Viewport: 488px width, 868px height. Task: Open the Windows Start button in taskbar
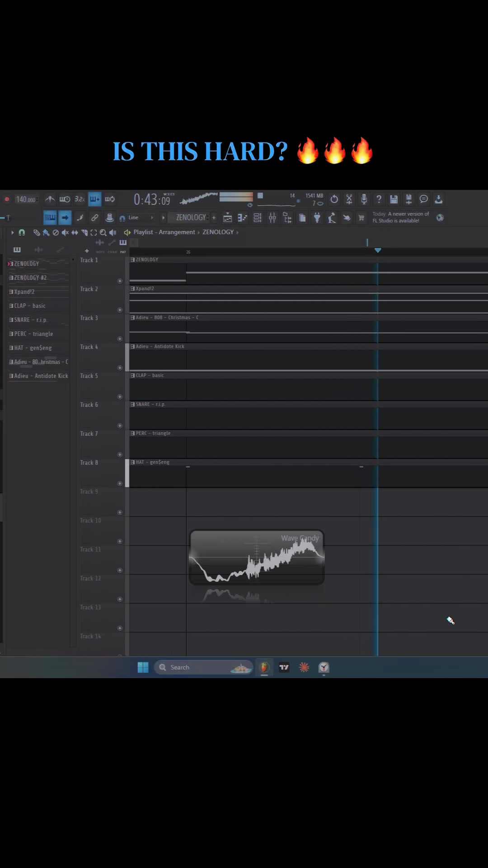point(143,667)
